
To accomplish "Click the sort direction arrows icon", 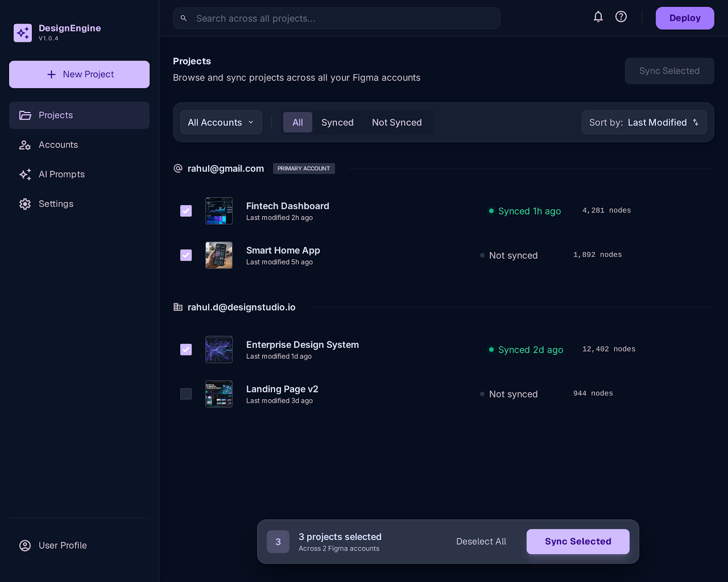I will coord(695,122).
